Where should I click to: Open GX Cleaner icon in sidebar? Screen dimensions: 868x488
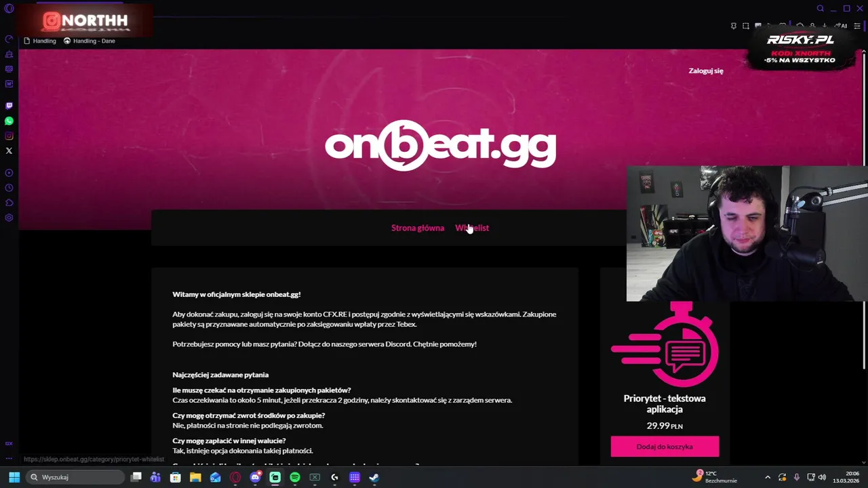[9, 54]
